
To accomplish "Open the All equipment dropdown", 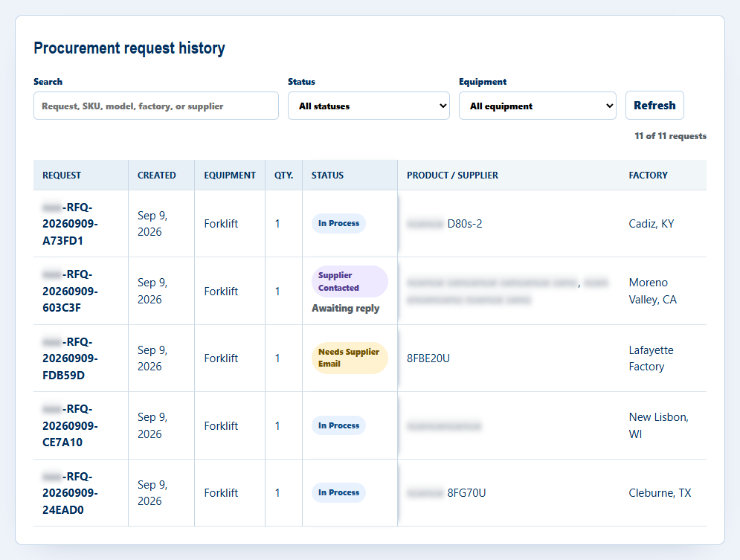I will (x=538, y=106).
